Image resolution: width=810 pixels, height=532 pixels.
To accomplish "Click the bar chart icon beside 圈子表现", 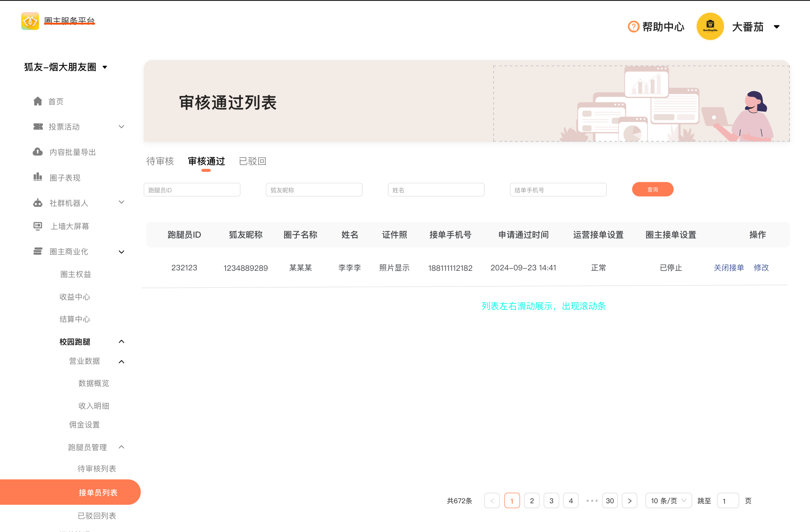I will 38,177.
